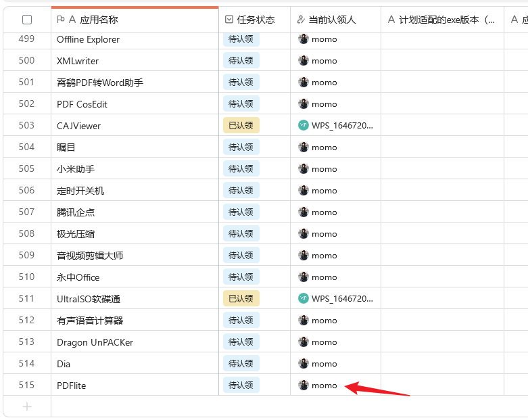Screen dimensions: 528x420
Task: Open the 待认领 status of PDF CosEdit
Action: tap(241, 103)
